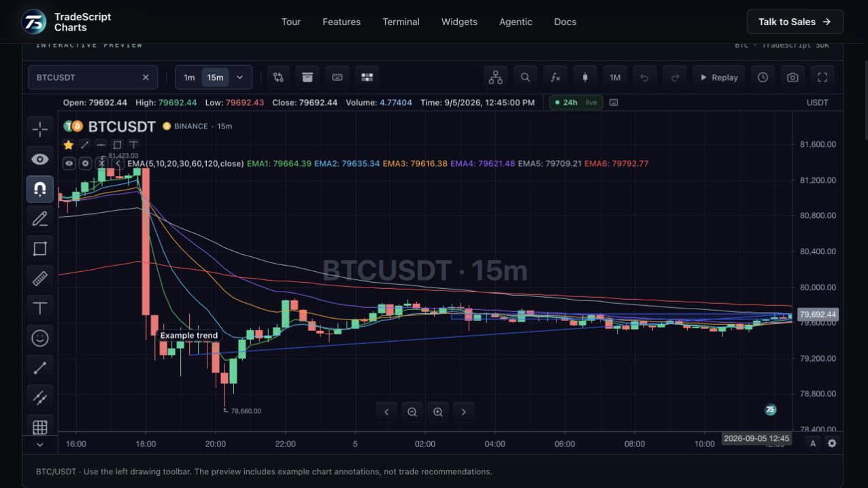This screenshot has width=868, height=488.
Task: Click the keyboard shortcuts icon in toolbar
Action: coord(337,77)
